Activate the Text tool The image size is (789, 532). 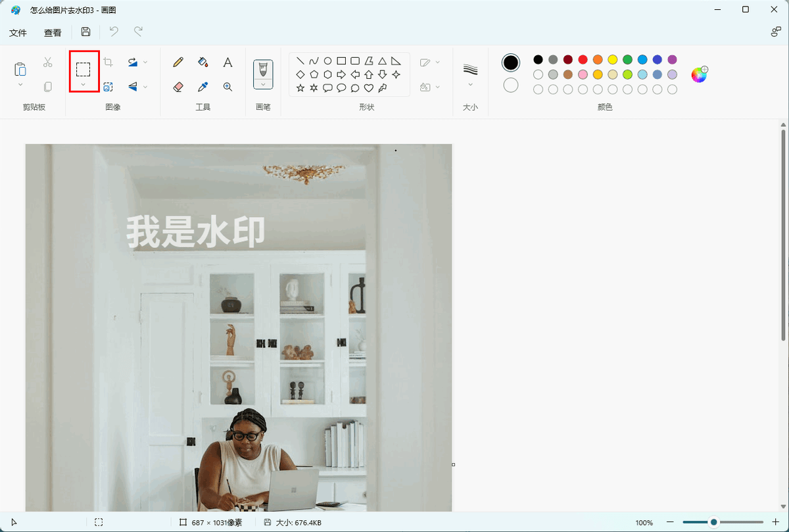click(227, 62)
